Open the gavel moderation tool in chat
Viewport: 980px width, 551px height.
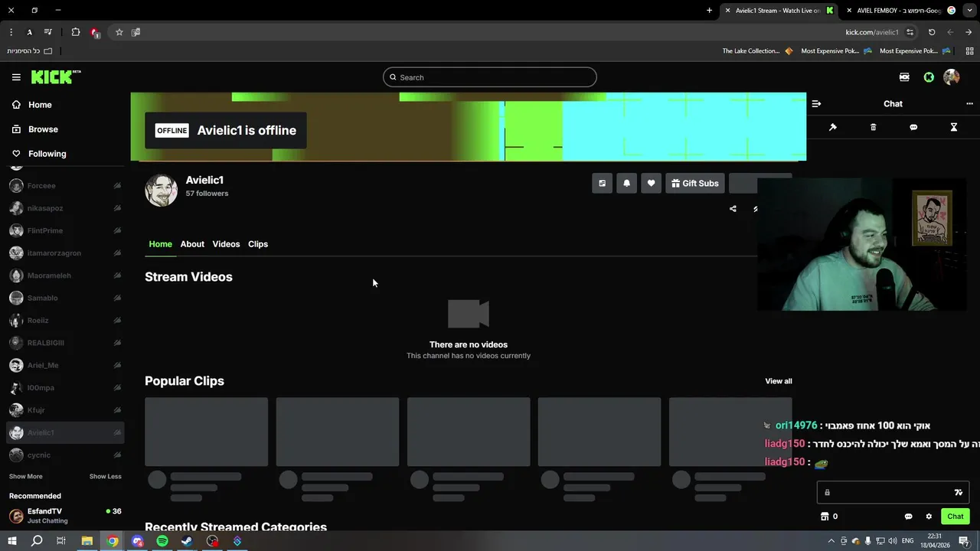click(x=833, y=127)
